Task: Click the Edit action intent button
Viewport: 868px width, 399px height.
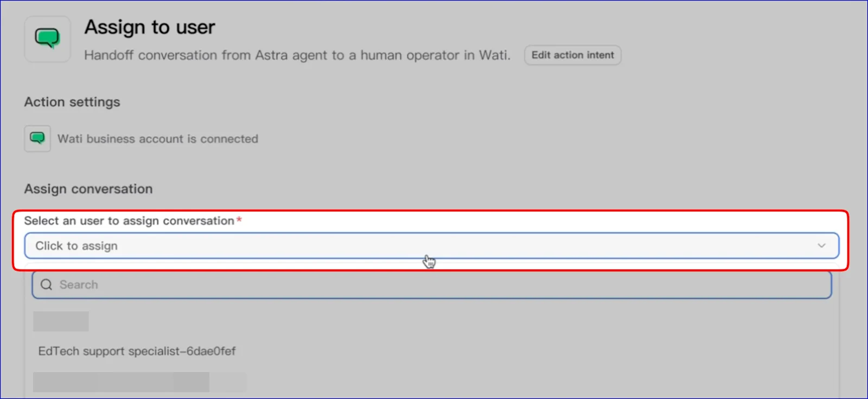Action: point(572,55)
